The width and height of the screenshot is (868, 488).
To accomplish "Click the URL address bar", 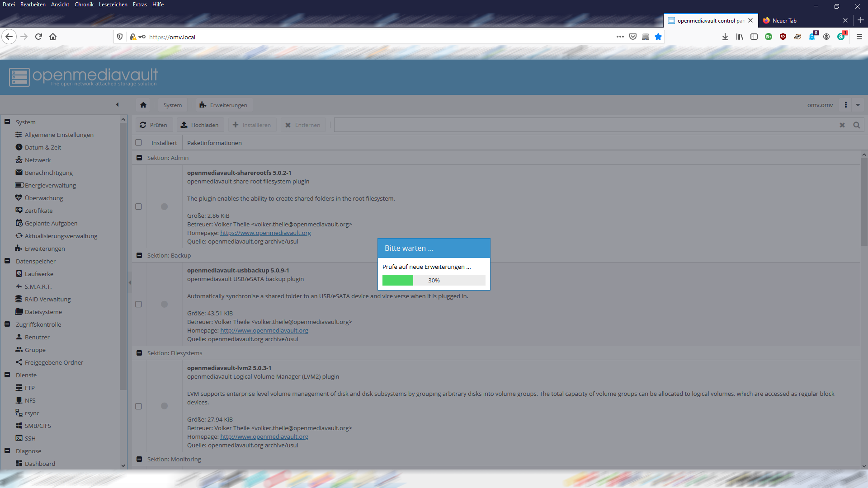I will [x=380, y=37].
